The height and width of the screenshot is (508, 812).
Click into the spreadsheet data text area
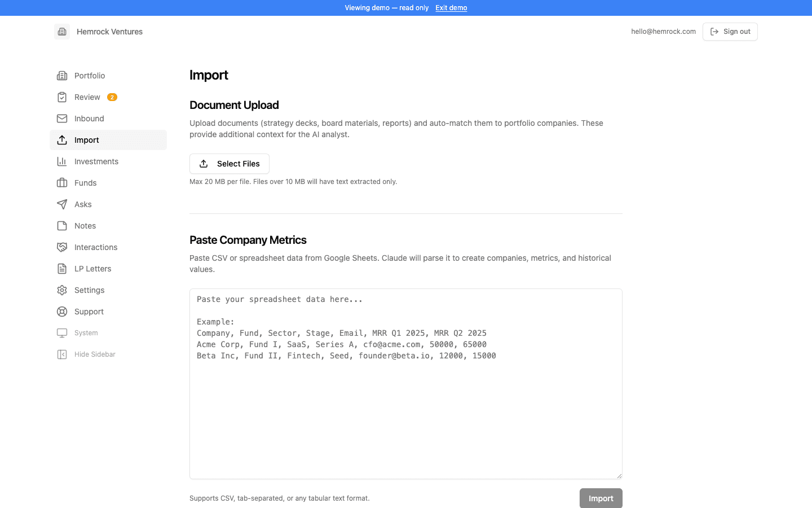(406, 384)
